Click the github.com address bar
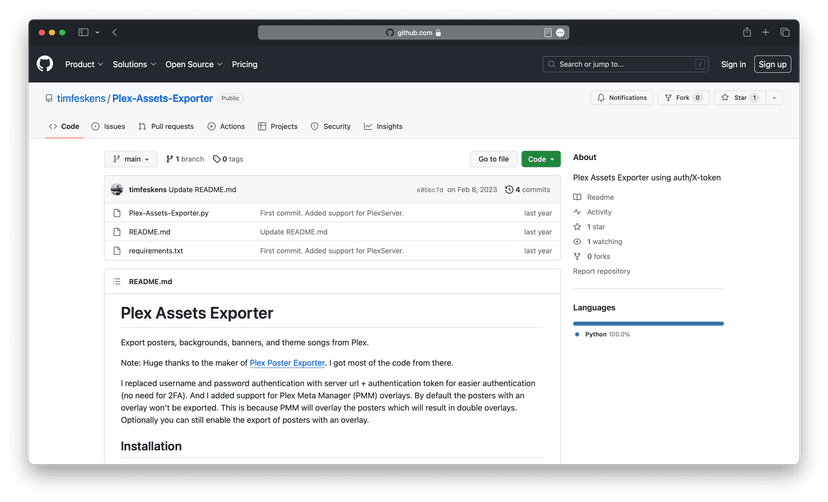This screenshot has width=828, height=502. (413, 33)
